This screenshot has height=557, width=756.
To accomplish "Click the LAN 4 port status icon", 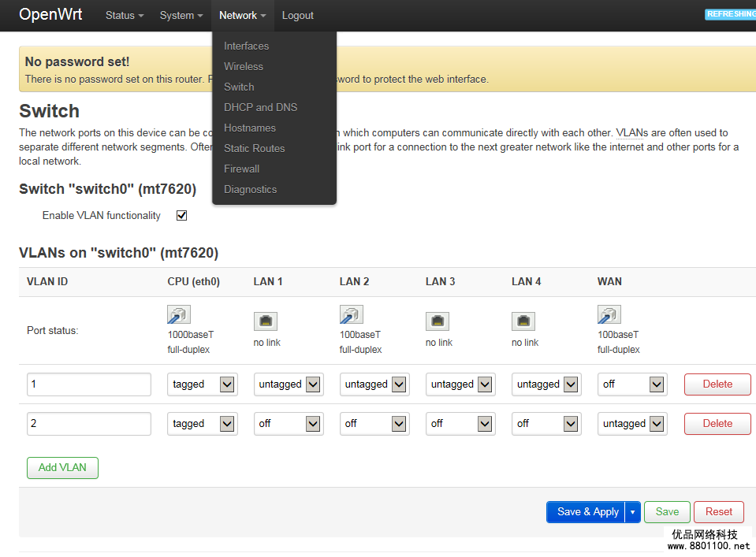I will [x=523, y=321].
